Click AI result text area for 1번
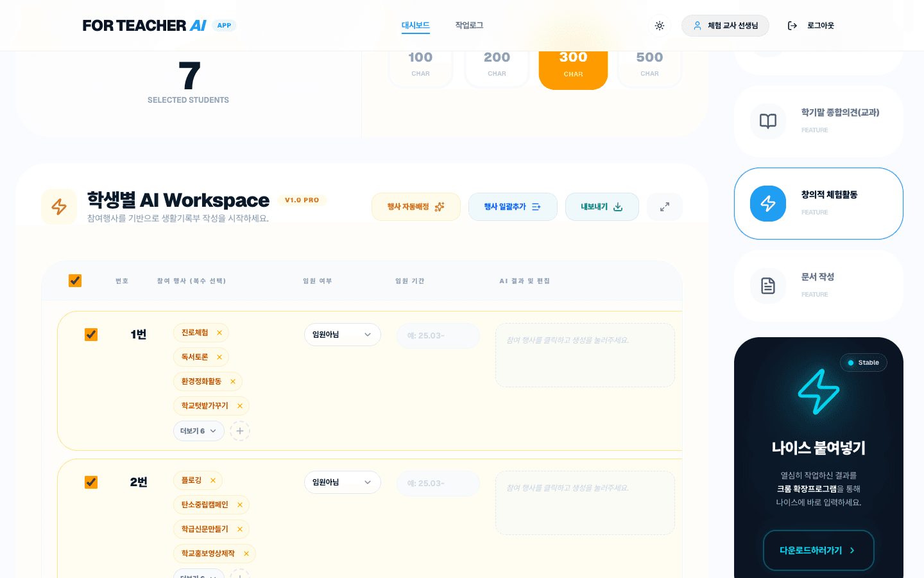 tap(585, 355)
